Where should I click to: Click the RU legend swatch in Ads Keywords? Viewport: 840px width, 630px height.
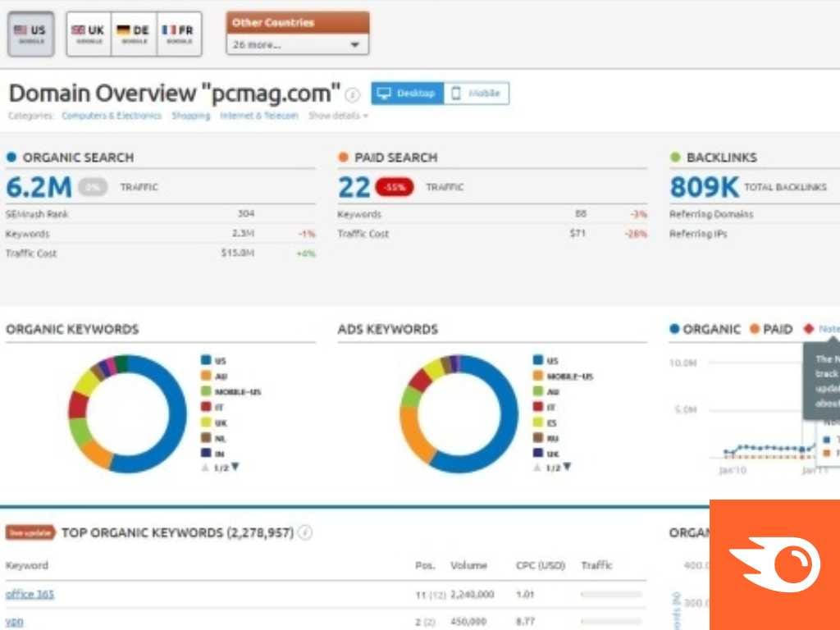538,438
